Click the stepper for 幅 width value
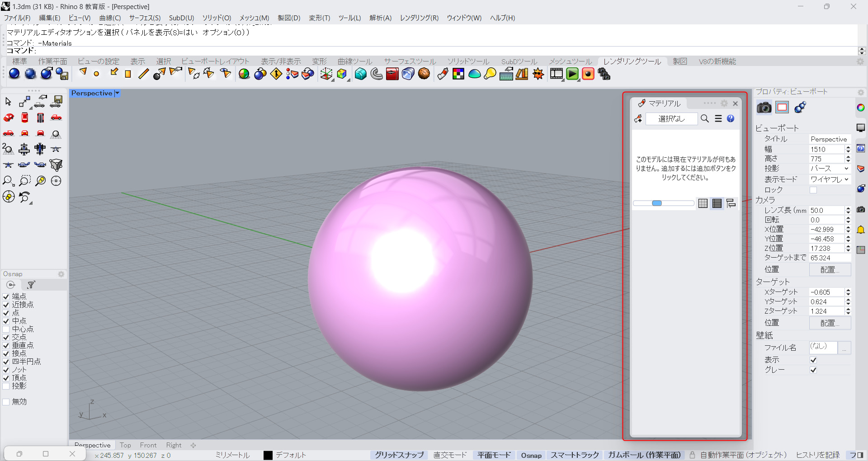The height and width of the screenshot is (461, 868). click(848, 149)
